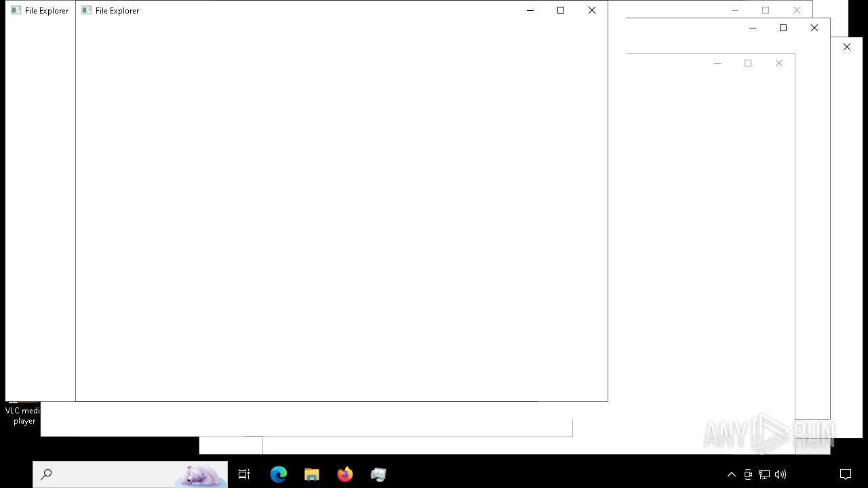Image resolution: width=868 pixels, height=488 pixels.
Task: Open network status tray icon
Action: pyautogui.click(x=764, y=474)
